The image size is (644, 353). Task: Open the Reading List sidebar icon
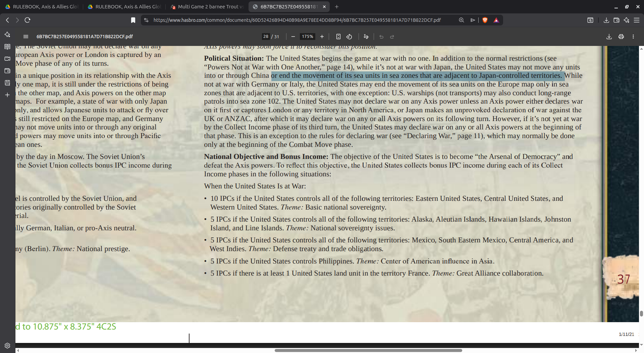click(x=7, y=47)
